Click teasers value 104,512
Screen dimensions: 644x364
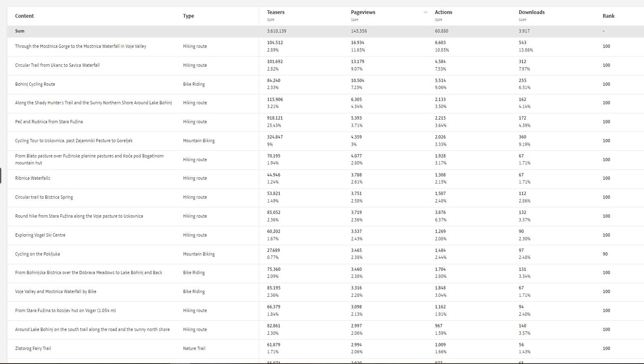[x=275, y=42]
